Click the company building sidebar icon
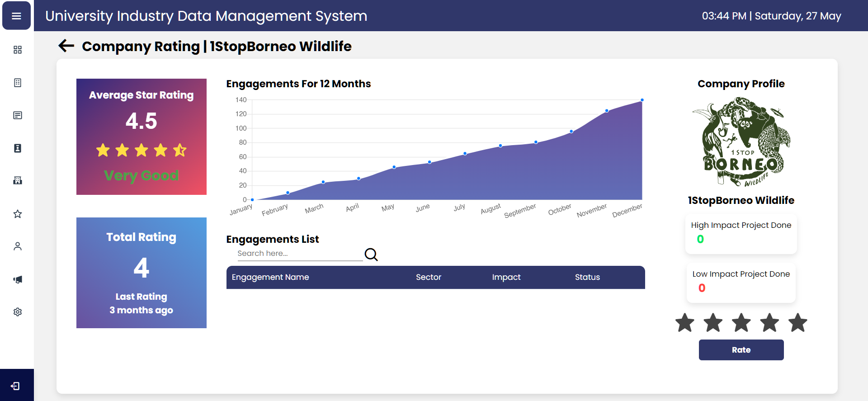The height and width of the screenshot is (401, 868). [18, 180]
